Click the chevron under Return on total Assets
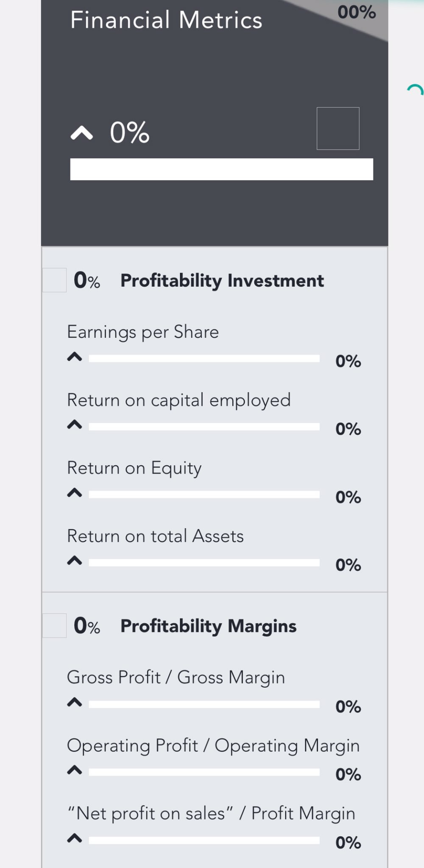The image size is (424, 868). pos(75,561)
